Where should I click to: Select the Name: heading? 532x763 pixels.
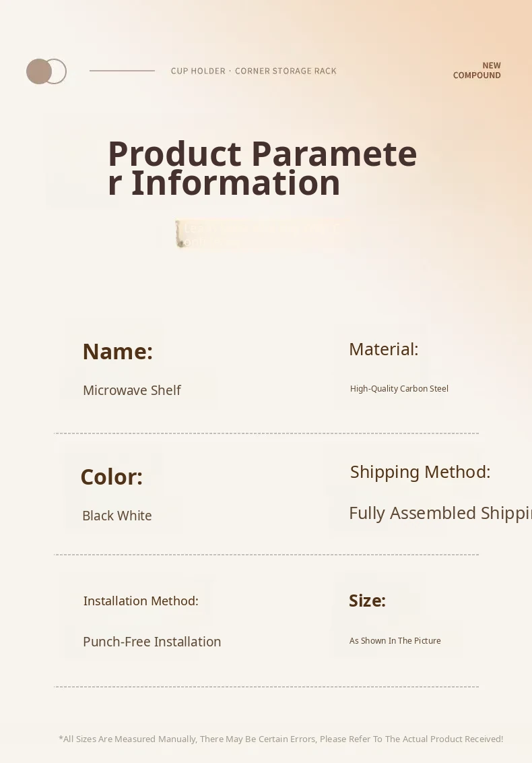[117, 352]
